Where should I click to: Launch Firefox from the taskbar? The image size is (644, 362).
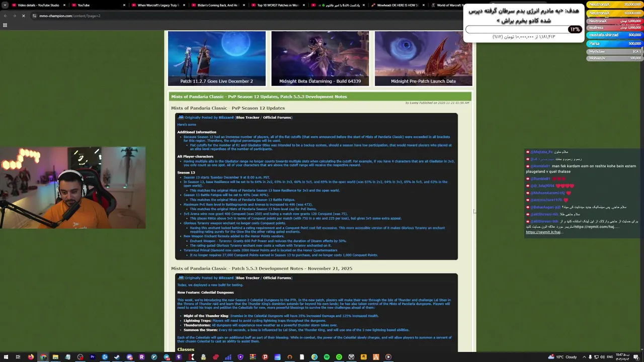(31, 357)
